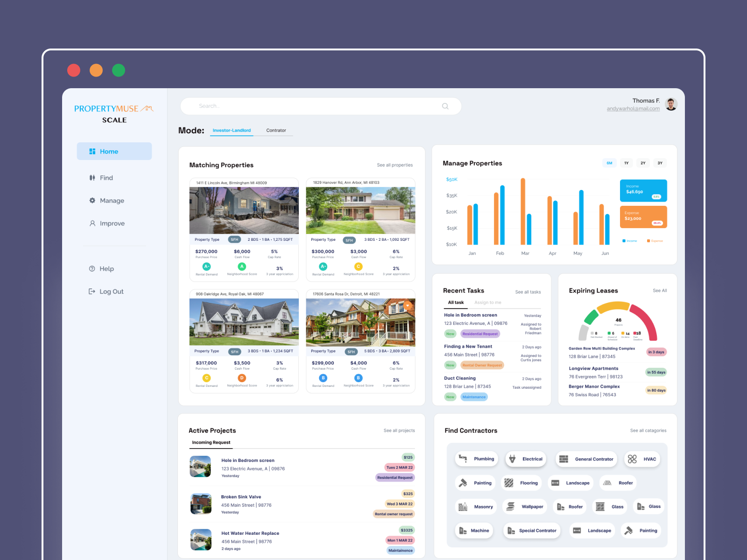The height and width of the screenshot is (560, 747).
Task: Set chart range to 1Y
Action: pos(626,163)
